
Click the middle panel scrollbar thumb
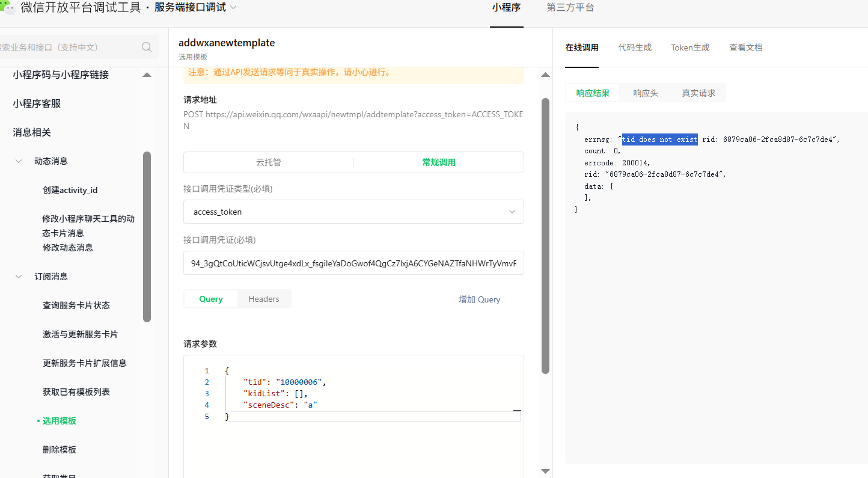click(x=545, y=236)
